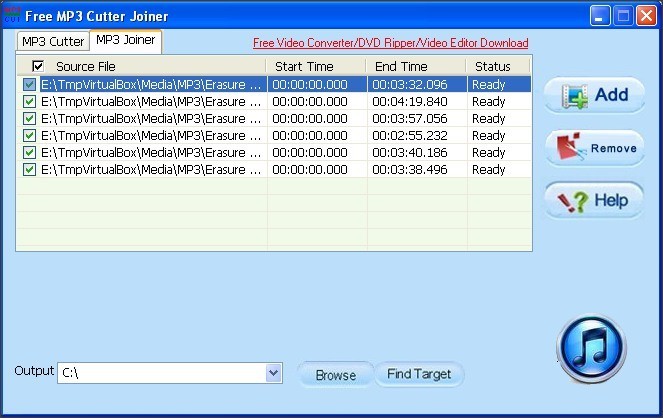663x418 pixels.
Task: Toggle the select-all checkbox beside Source File
Action: coord(38,66)
